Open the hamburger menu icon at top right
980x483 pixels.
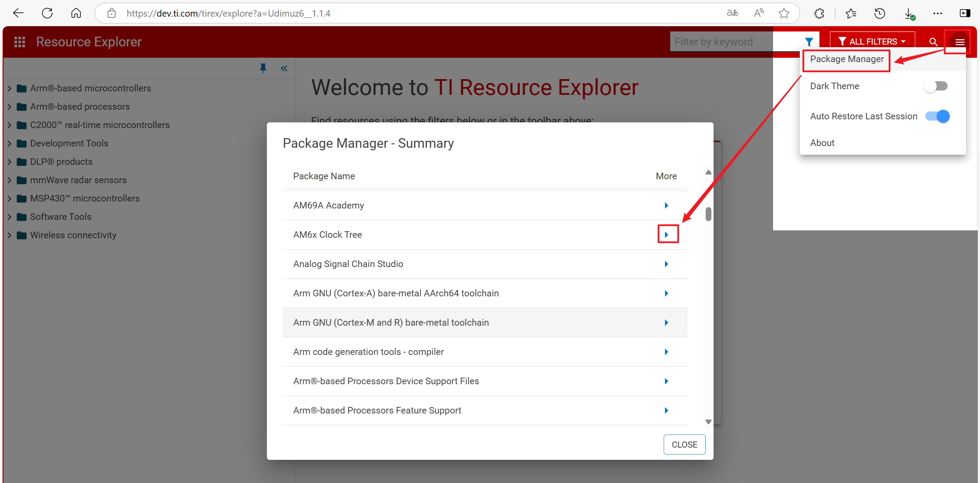pyautogui.click(x=960, y=42)
